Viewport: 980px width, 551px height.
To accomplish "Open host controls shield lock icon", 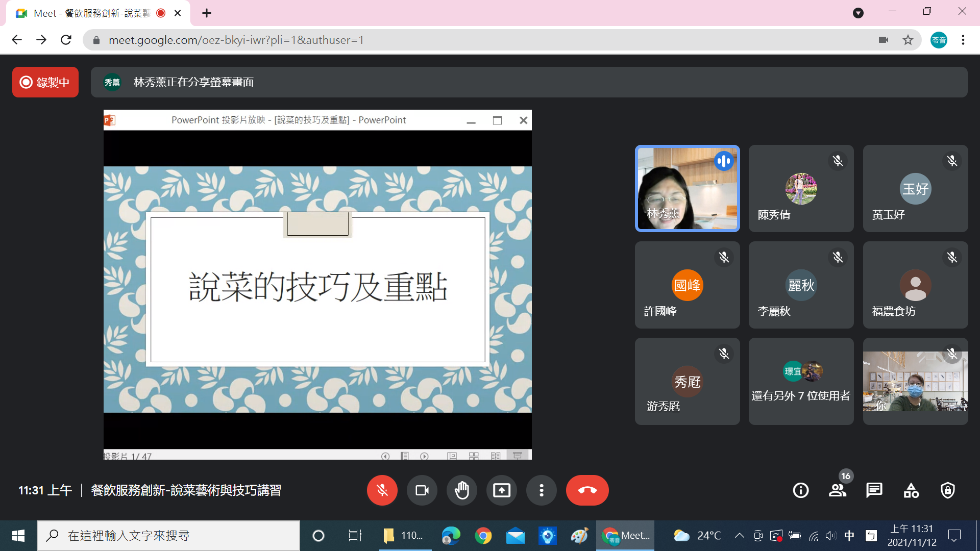I will coord(948,490).
